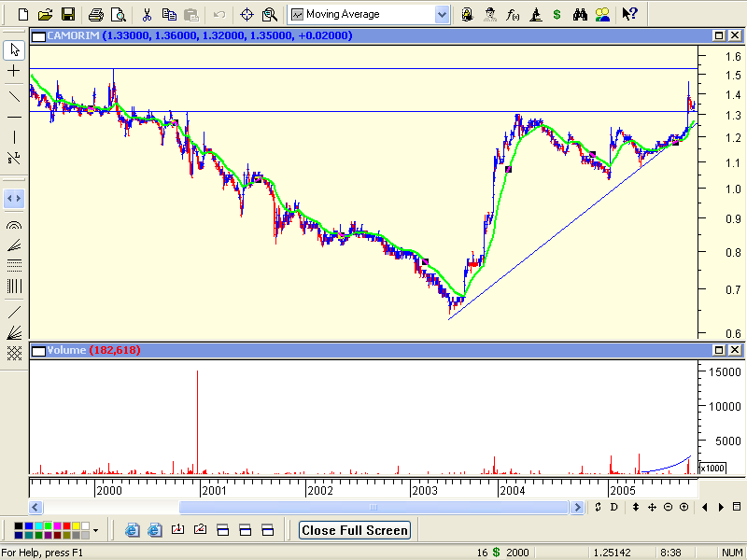
Task: Pick the Fibonacci arcs tool
Action: coord(14,225)
